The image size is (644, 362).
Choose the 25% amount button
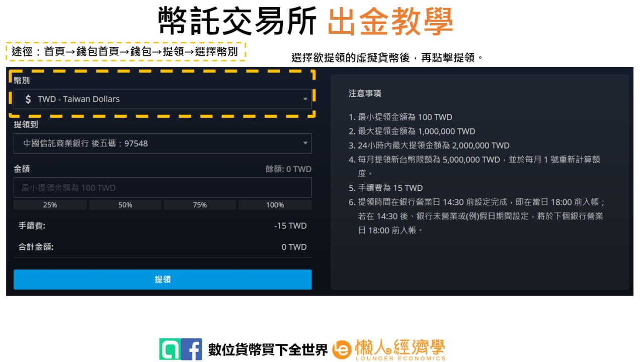(x=50, y=205)
